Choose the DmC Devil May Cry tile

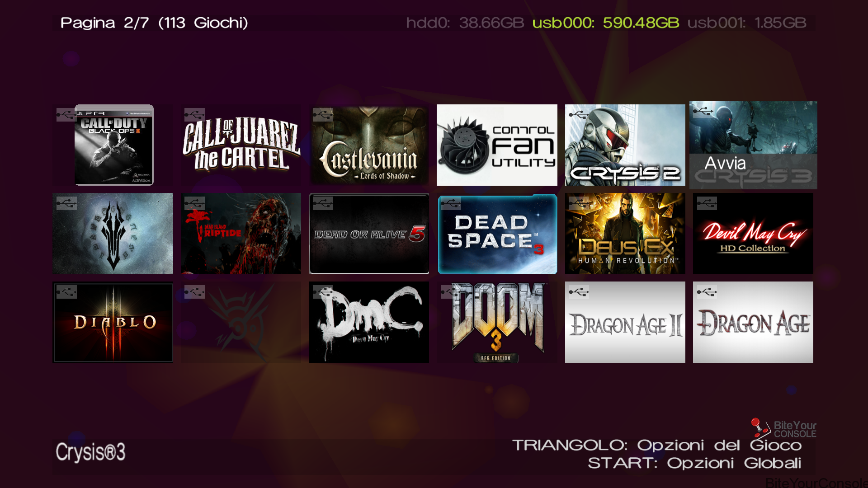pyautogui.click(x=369, y=322)
